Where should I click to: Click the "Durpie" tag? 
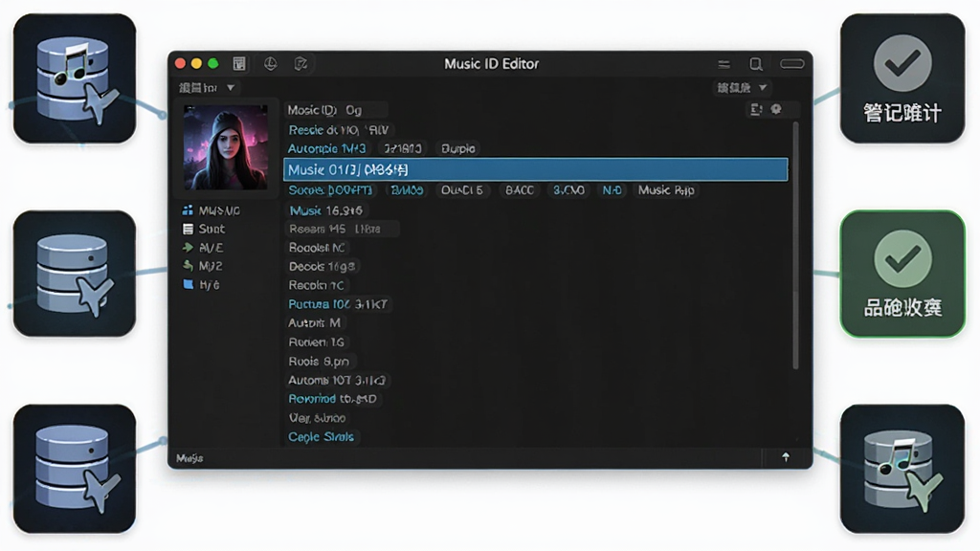coord(458,148)
